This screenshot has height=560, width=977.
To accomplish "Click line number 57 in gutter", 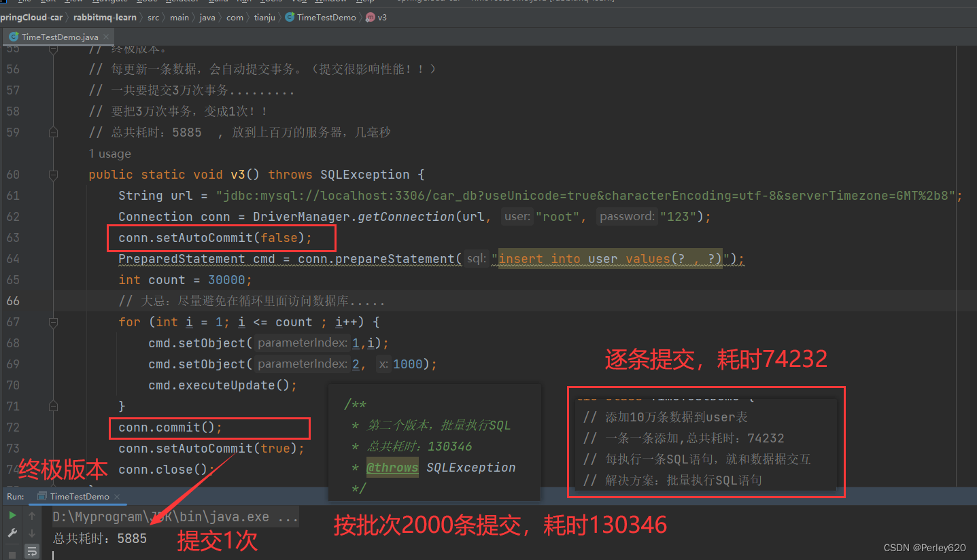I will (x=13, y=90).
